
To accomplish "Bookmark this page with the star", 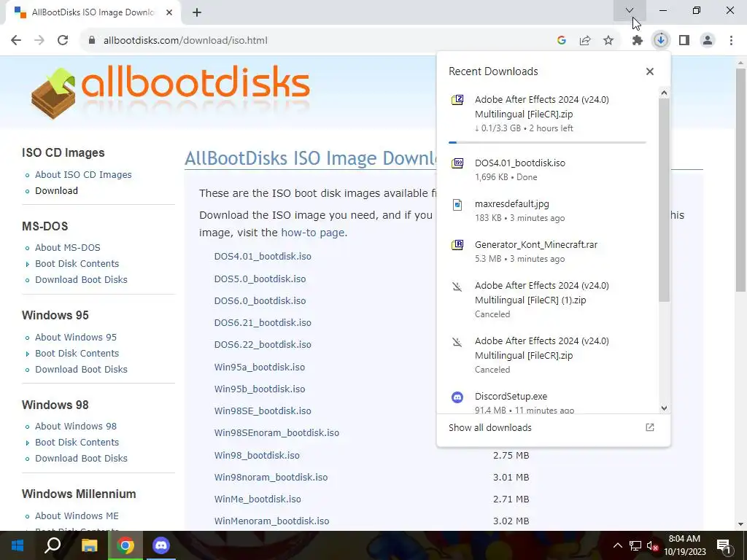I will coord(608,41).
